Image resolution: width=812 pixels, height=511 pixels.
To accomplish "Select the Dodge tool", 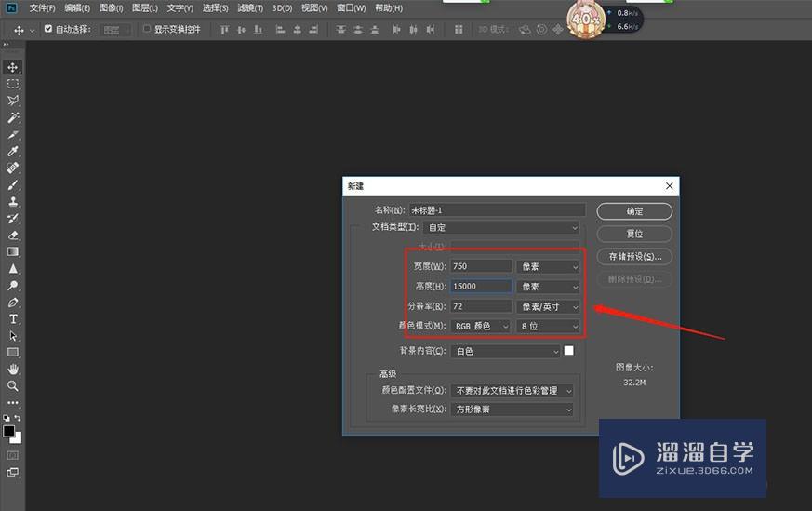I will coord(13,286).
